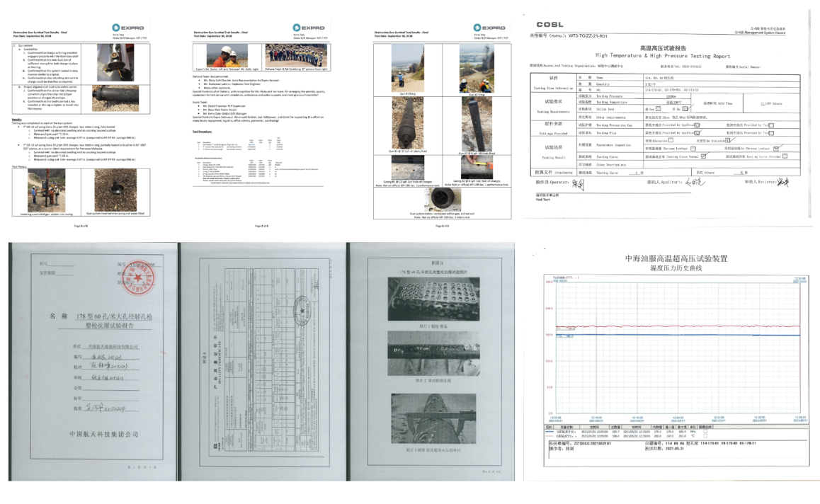
Task: Click the Applicant signature on COSL report
Action: (695, 182)
